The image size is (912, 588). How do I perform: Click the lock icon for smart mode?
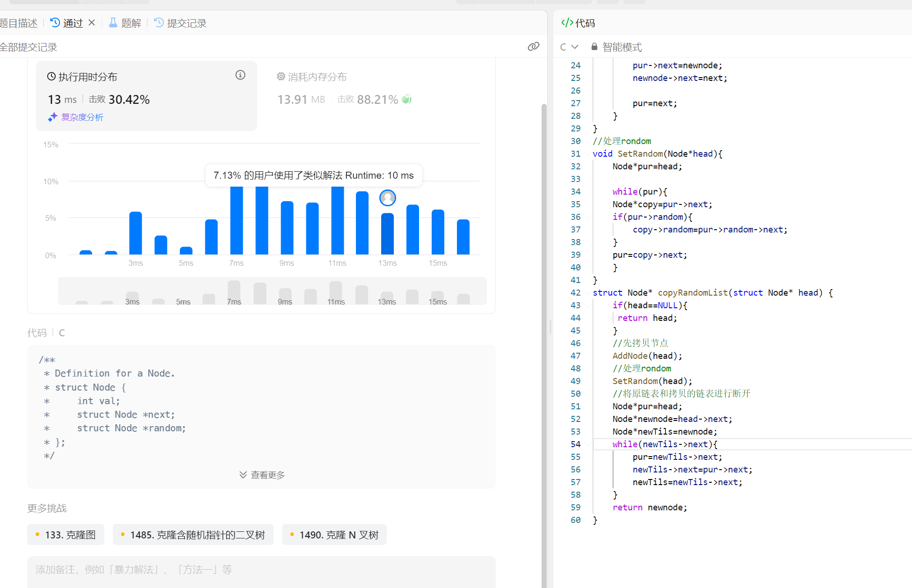pos(594,47)
